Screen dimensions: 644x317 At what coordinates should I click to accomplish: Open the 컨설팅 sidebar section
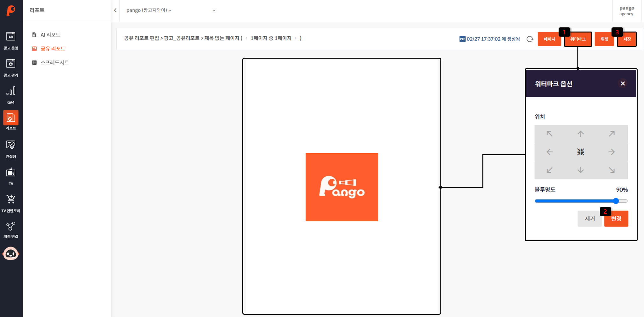click(x=11, y=149)
